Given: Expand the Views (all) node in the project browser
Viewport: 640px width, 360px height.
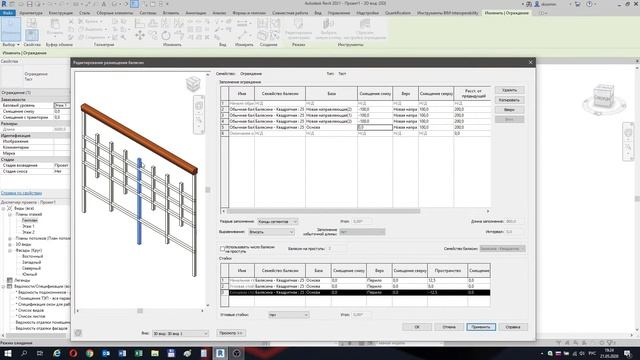Looking at the screenshot, I should (4, 208).
